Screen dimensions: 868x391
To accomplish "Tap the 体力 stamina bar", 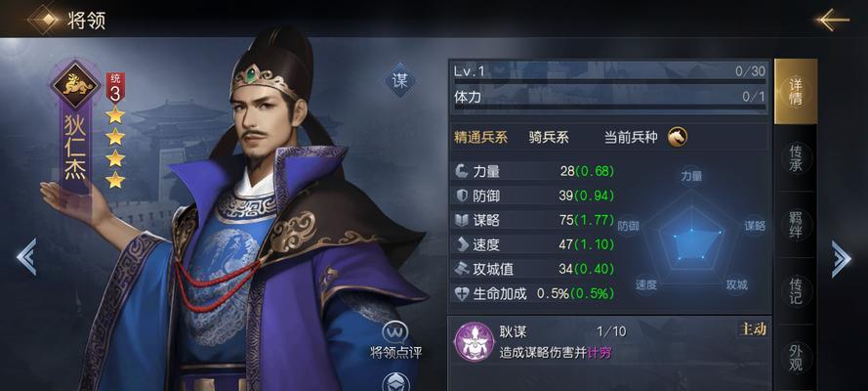I will click(609, 107).
